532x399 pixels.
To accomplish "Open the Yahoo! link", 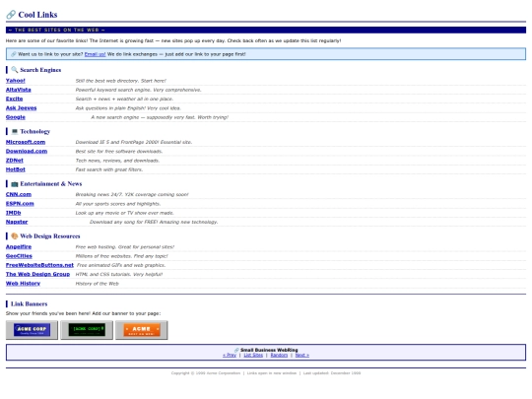I will [x=15, y=81].
